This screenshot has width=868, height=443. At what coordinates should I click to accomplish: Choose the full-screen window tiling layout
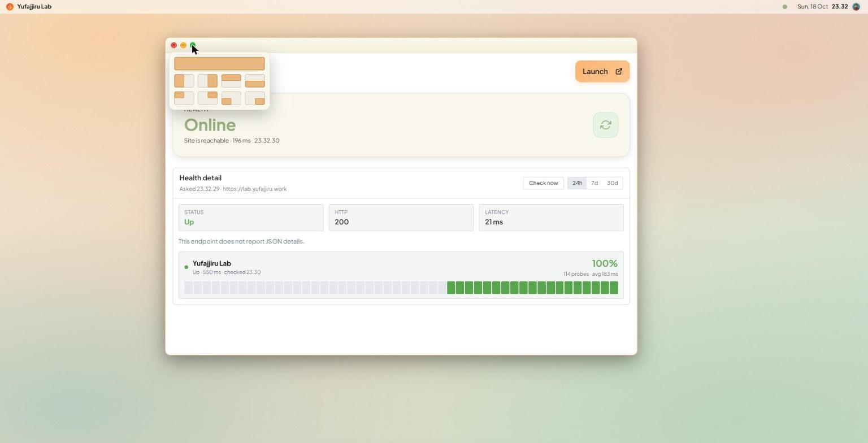[x=219, y=63]
